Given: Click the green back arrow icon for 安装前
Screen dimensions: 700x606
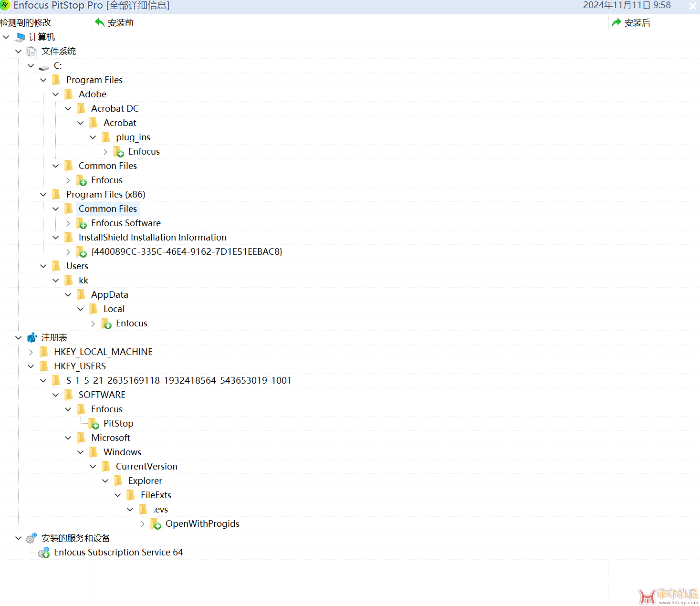Looking at the screenshot, I should click(x=100, y=22).
